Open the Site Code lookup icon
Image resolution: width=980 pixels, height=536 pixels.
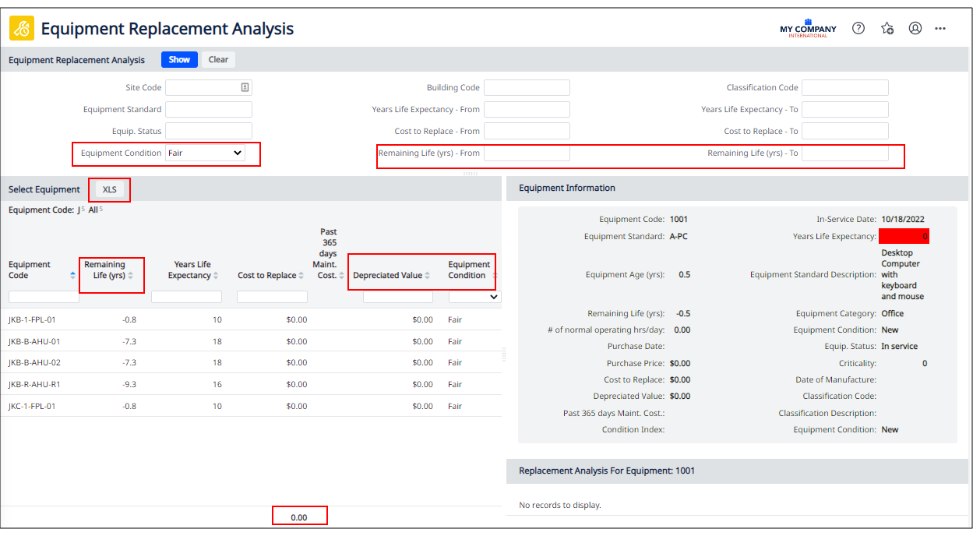[245, 87]
